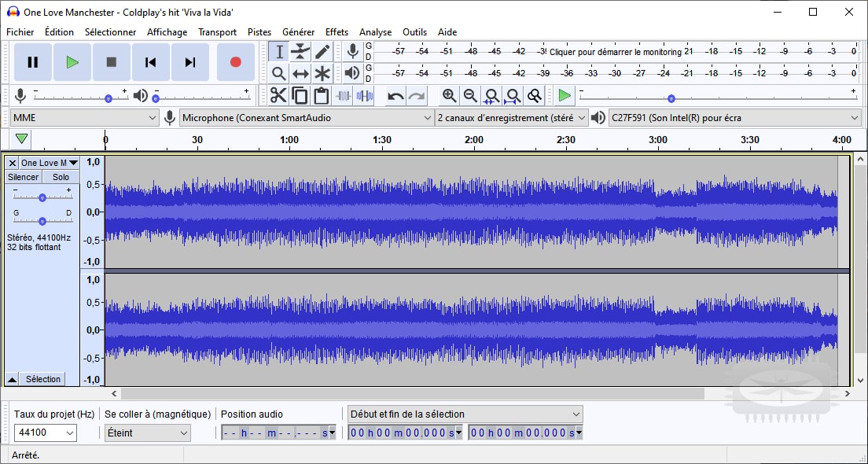Viewport: 868px width, 464px height.
Task: Open the Effets menu
Action: 337,32
